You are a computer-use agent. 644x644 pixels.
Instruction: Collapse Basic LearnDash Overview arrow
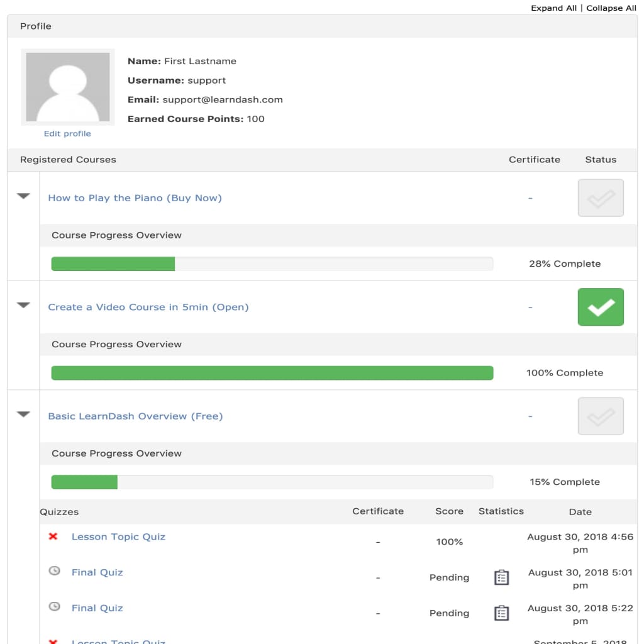[23, 414]
